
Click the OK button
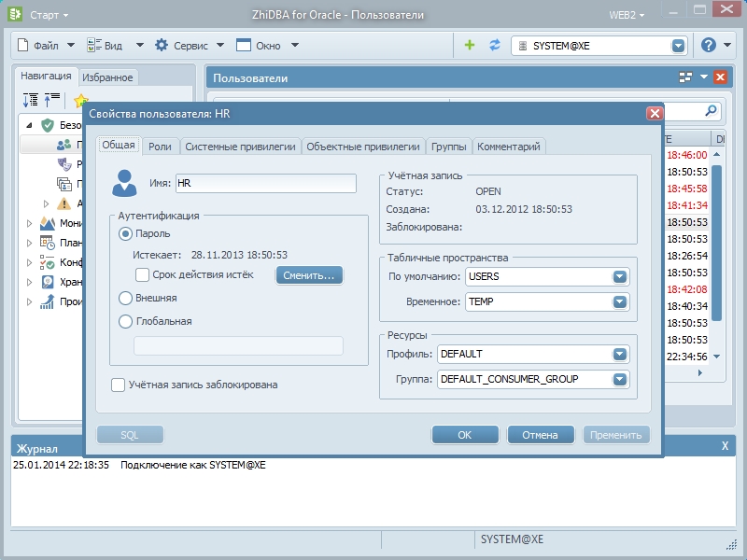[464, 435]
